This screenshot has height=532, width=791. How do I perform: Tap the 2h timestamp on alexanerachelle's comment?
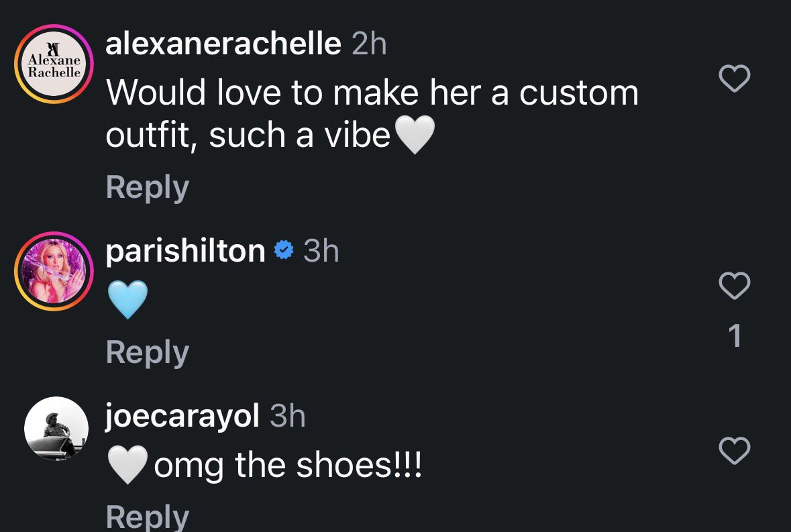pyautogui.click(x=369, y=44)
